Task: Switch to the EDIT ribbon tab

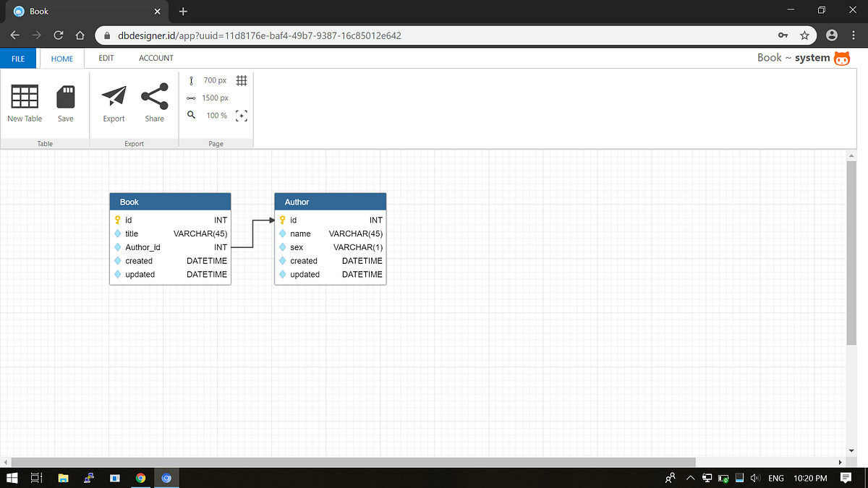Action: pos(106,58)
